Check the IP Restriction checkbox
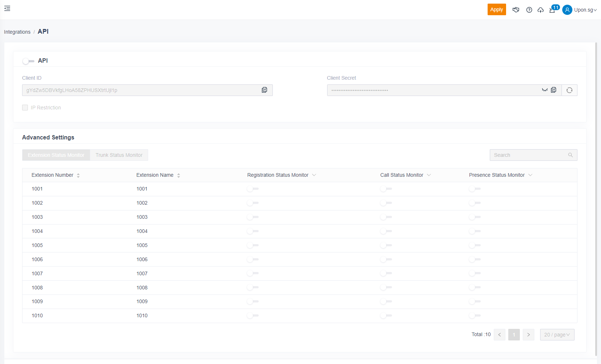Image resolution: width=601 pixels, height=364 pixels. [25, 108]
